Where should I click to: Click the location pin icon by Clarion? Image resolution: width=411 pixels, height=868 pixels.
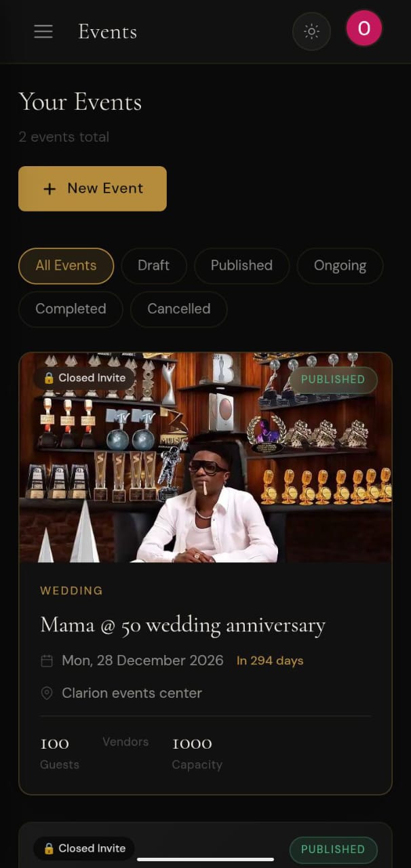47,693
